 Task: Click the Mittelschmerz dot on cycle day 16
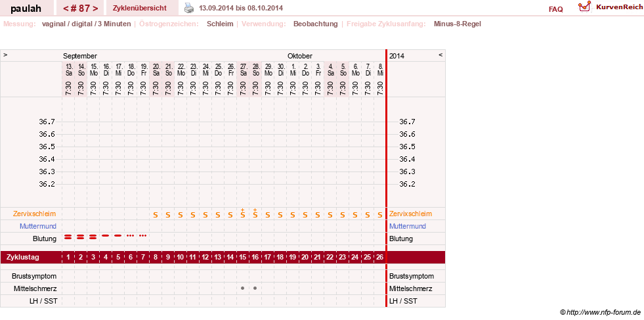(x=255, y=288)
